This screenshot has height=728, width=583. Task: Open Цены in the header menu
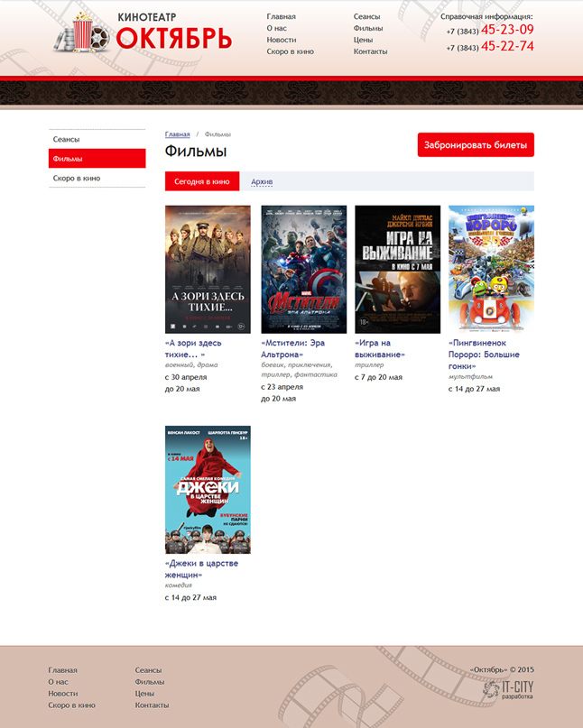coord(363,40)
